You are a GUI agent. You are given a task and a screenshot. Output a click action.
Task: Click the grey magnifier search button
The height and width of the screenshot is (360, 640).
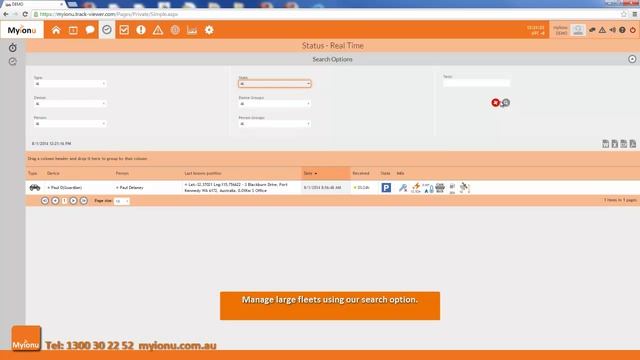click(506, 103)
